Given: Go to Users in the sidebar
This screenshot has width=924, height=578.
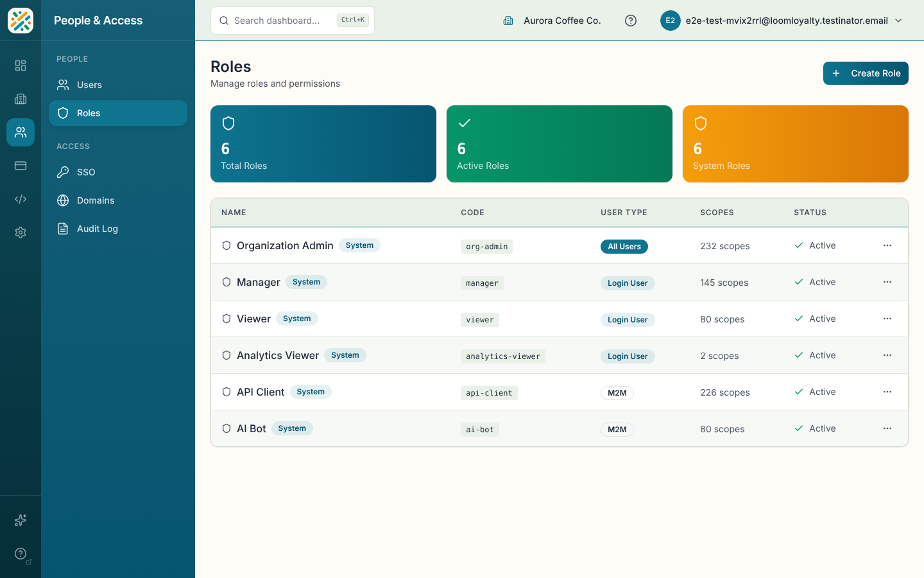Looking at the screenshot, I should tap(118, 85).
